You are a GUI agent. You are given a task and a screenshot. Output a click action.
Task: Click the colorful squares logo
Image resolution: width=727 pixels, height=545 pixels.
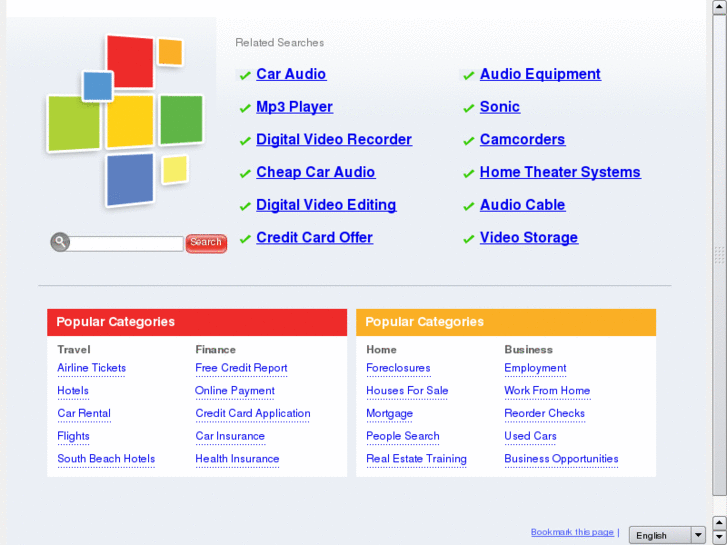(125, 121)
